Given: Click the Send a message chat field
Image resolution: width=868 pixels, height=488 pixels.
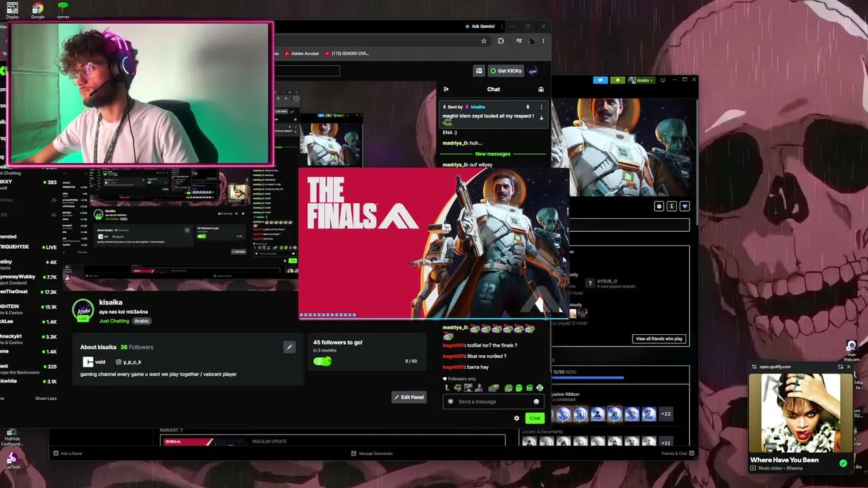Looking at the screenshot, I should pyautogui.click(x=494, y=401).
